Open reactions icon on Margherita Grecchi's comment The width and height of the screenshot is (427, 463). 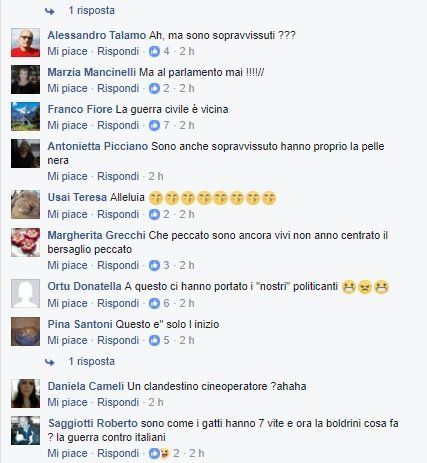pyautogui.click(x=154, y=265)
